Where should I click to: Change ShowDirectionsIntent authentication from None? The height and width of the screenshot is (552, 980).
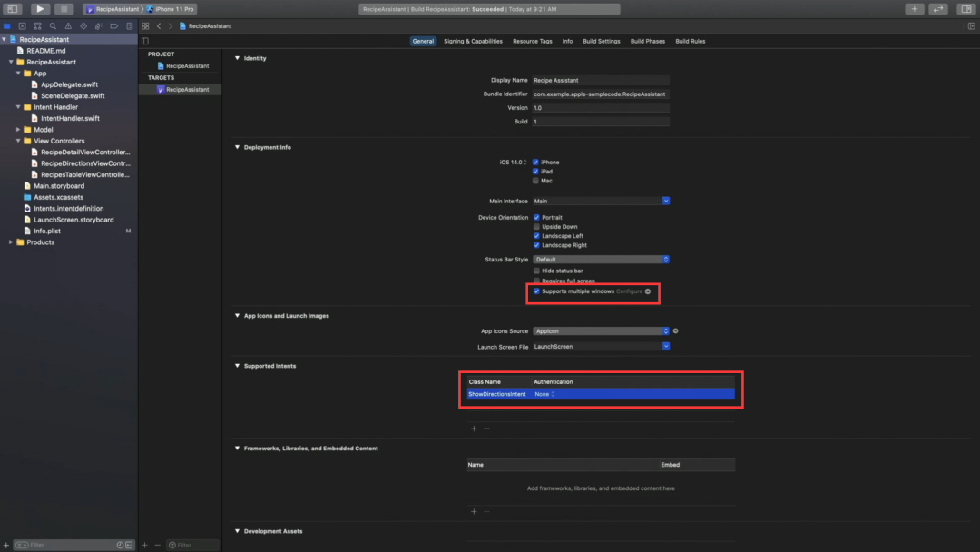click(x=544, y=394)
